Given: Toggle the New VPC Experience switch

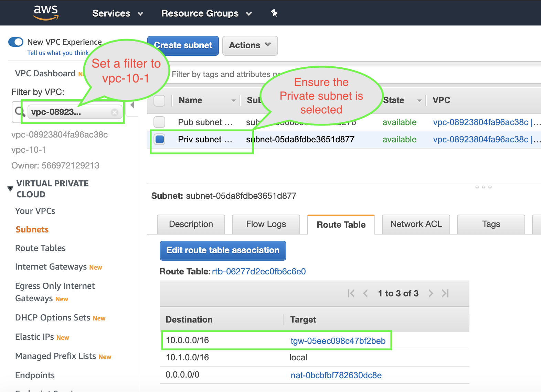Looking at the screenshot, I should pos(16,42).
